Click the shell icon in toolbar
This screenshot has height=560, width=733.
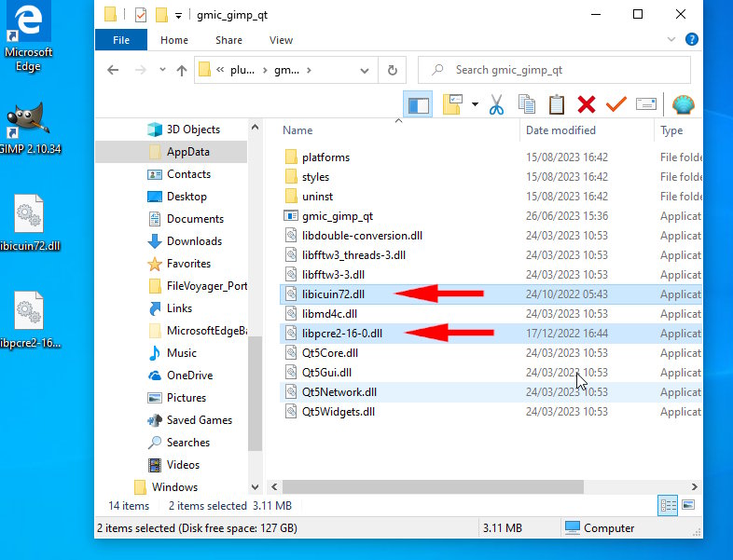click(683, 104)
